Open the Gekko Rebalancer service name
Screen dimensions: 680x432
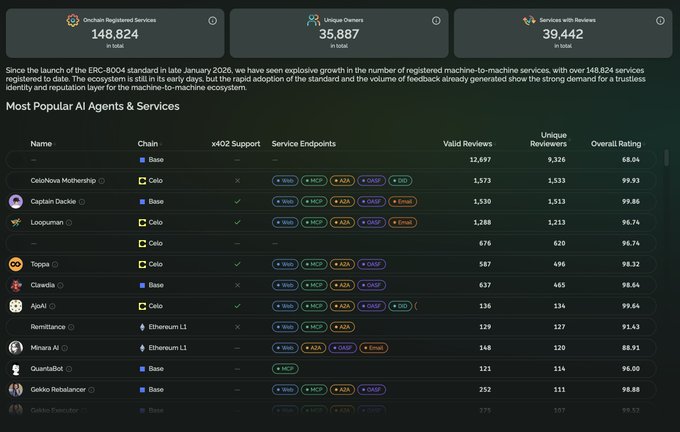click(58, 389)
